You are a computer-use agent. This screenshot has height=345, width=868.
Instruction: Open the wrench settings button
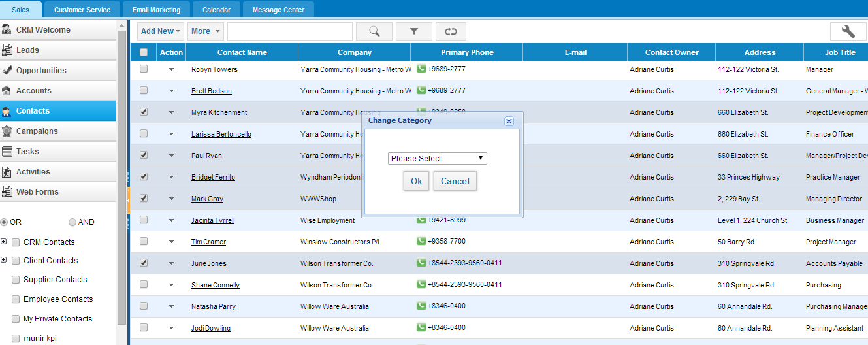[x=848, y=31]
